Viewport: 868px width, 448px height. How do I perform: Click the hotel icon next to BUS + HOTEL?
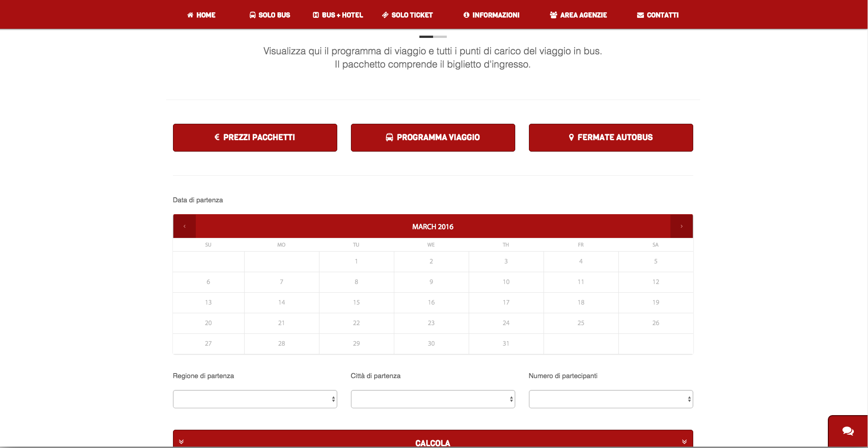coord(316,15)
